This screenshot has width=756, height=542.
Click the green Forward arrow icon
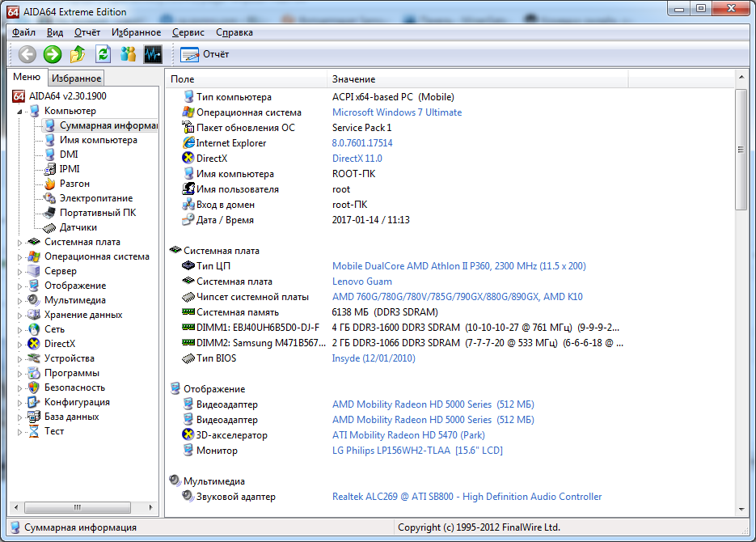[x=53, y=54]
